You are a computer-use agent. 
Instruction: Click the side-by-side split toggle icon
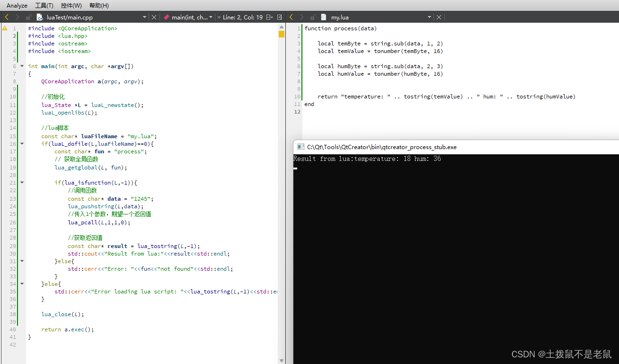(x=279, y=17)
